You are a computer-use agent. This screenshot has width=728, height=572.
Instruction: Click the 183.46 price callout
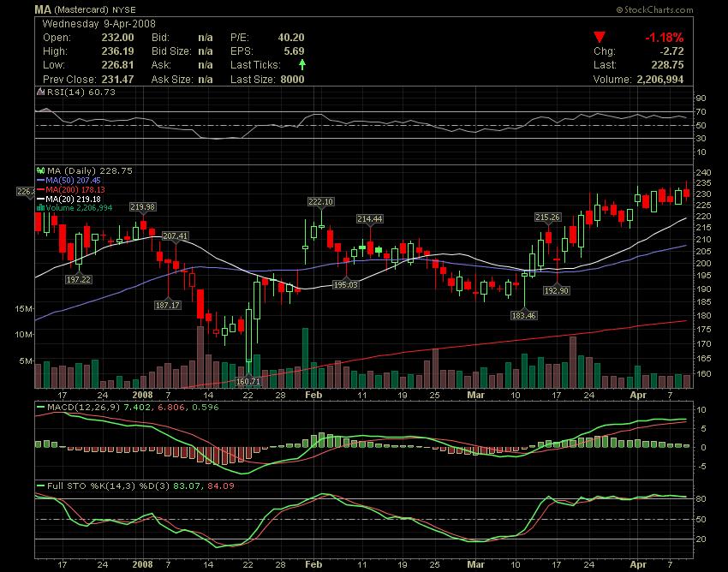(523, 316)
